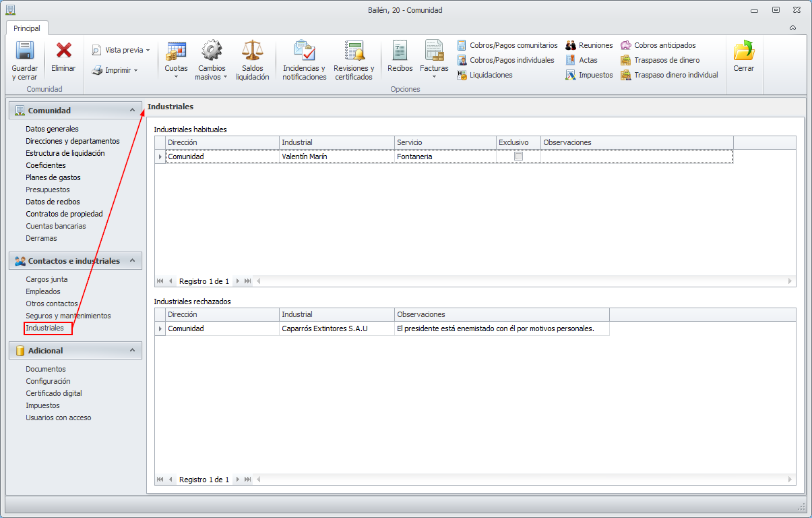This screenshot has height=518, width=812.
Task: Collapse the Comunidad sidebar section
Action: point(132,111)
